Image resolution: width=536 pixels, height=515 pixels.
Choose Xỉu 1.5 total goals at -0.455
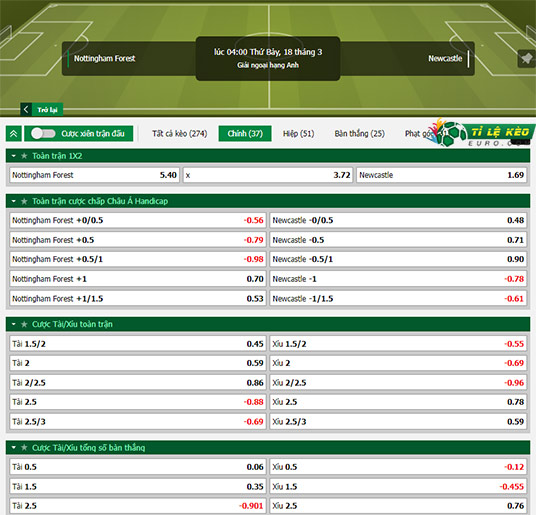(x=398, y=486)
